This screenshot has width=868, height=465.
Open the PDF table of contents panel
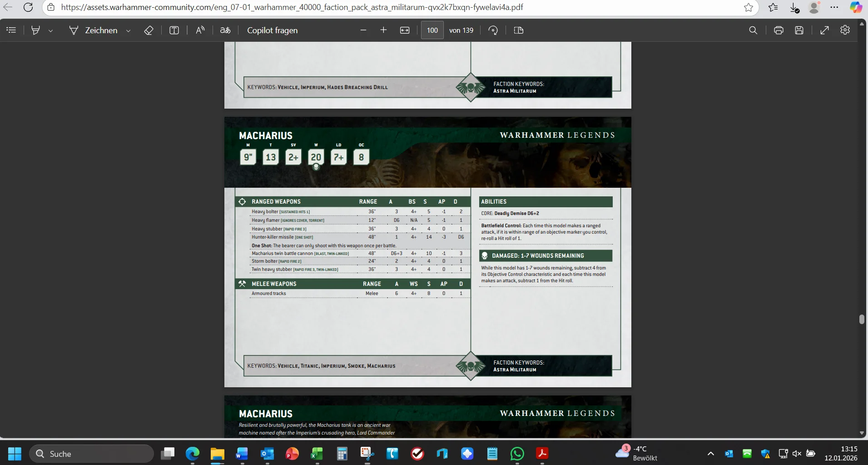[x=11, y=30]
